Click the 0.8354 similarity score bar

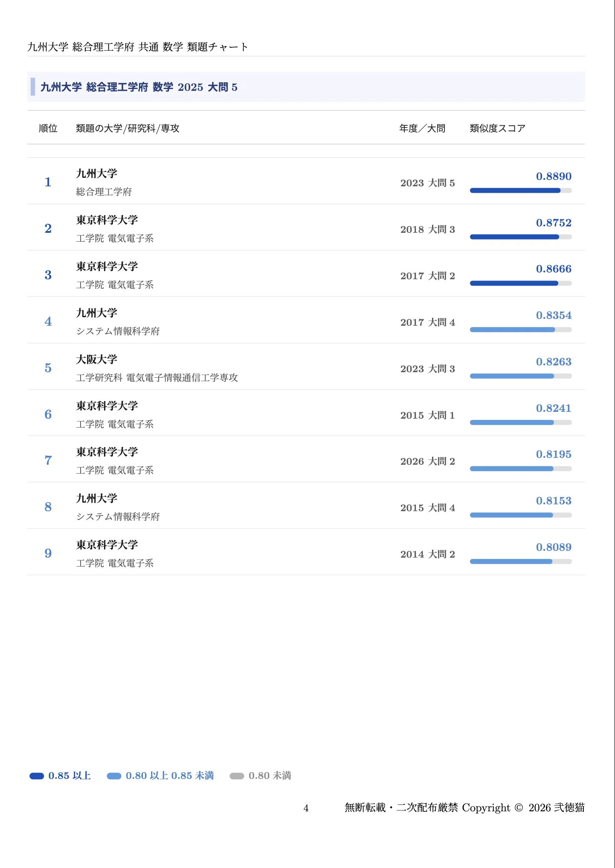521,330
